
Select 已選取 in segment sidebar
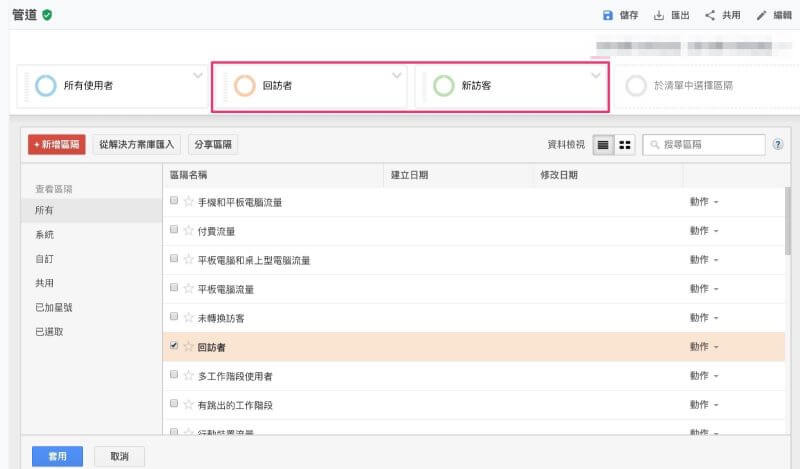click(x=91, y=332)
